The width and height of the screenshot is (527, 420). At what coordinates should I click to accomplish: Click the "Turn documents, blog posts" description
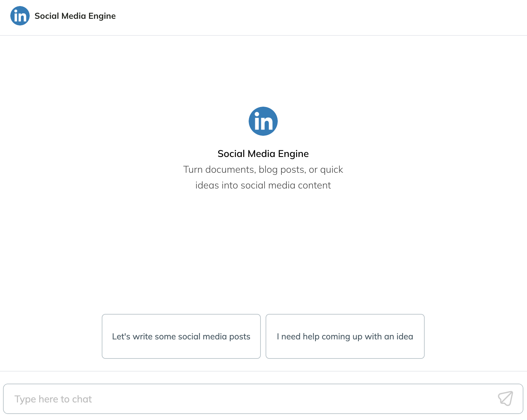click(x=263, y=177)
